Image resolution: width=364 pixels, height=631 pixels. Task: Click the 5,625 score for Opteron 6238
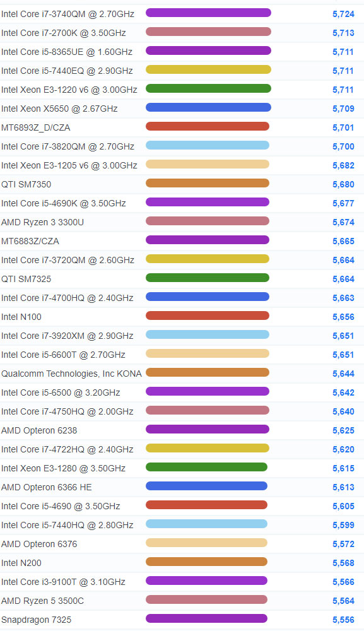(343, 430)
